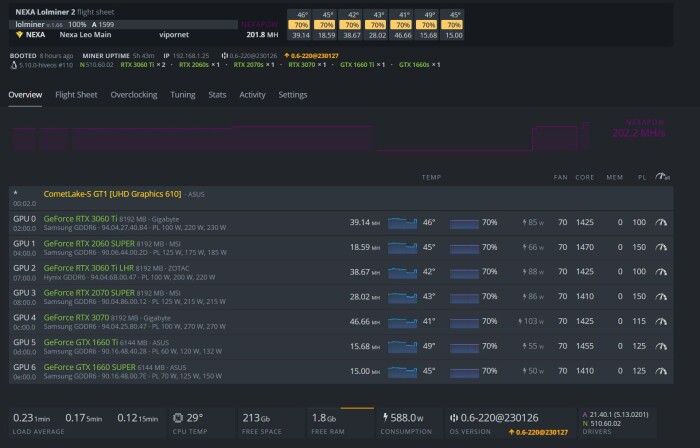Go to the Stats tab

click(217, 95)
